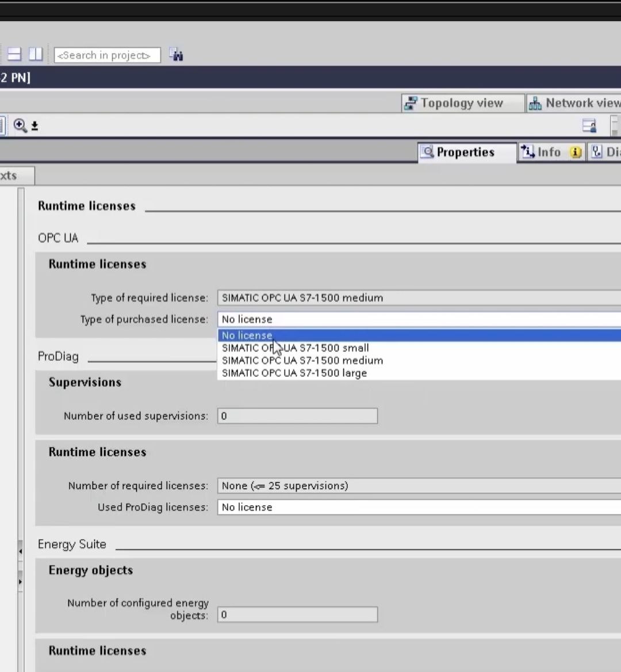Click the left collapse arrow on splitter
The image size is (621, 672).
coord(20,551)
